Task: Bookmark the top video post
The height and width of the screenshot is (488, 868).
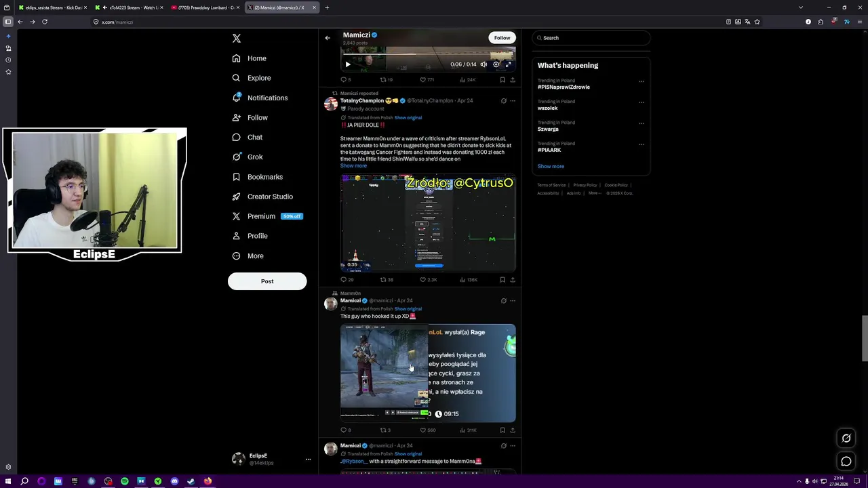Action: click(x=502, y=80)
